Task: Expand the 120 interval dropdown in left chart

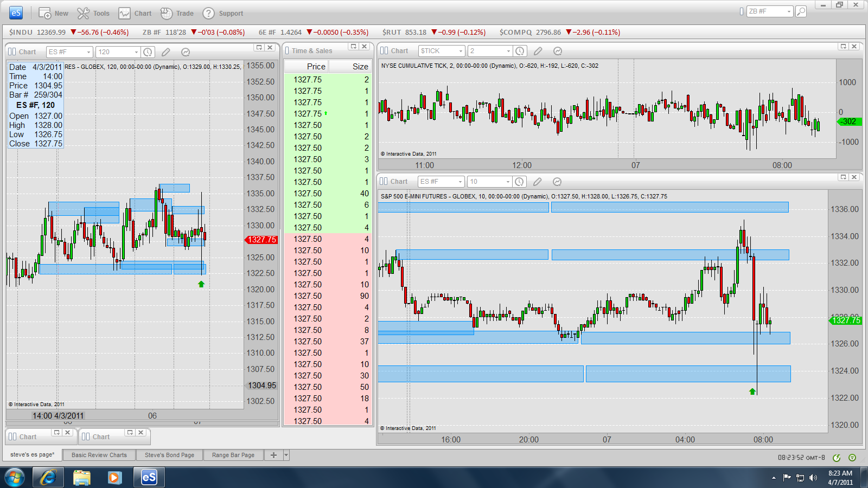Action: coord(136,52)
